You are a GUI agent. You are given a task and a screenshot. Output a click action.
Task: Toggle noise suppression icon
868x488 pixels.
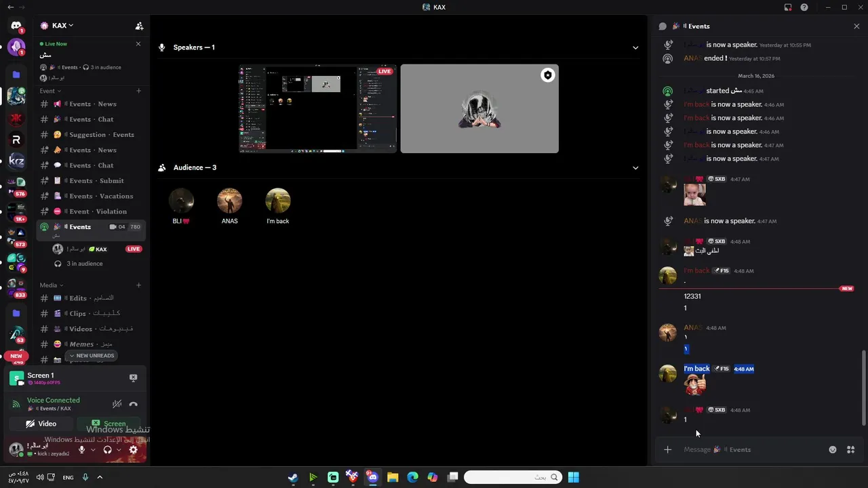(x=117, y=404)
